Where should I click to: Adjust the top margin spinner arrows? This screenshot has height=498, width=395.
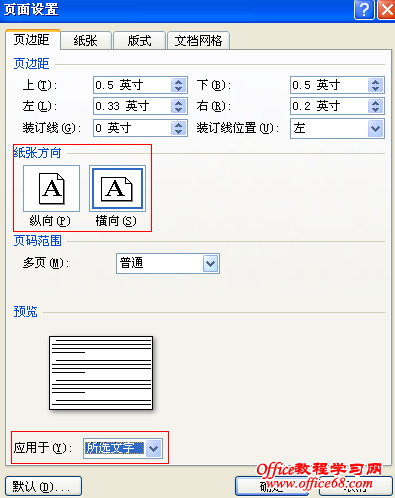coord(178,85)
